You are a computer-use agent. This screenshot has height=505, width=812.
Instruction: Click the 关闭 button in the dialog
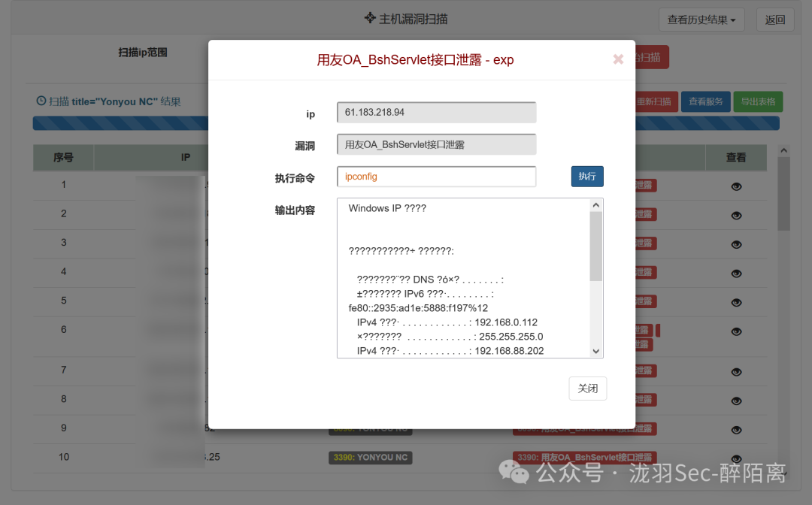[x=588, y=389]
